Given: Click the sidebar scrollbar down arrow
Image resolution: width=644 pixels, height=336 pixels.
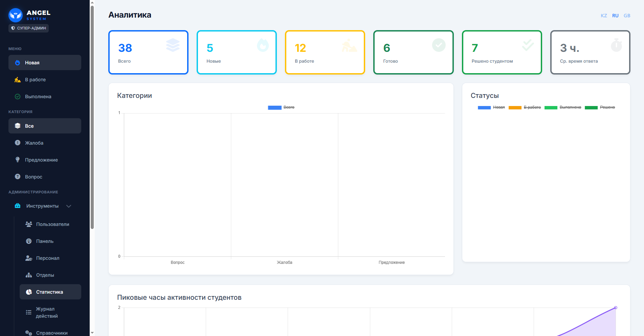Looking at the screenshot, I should pos(92,333).
